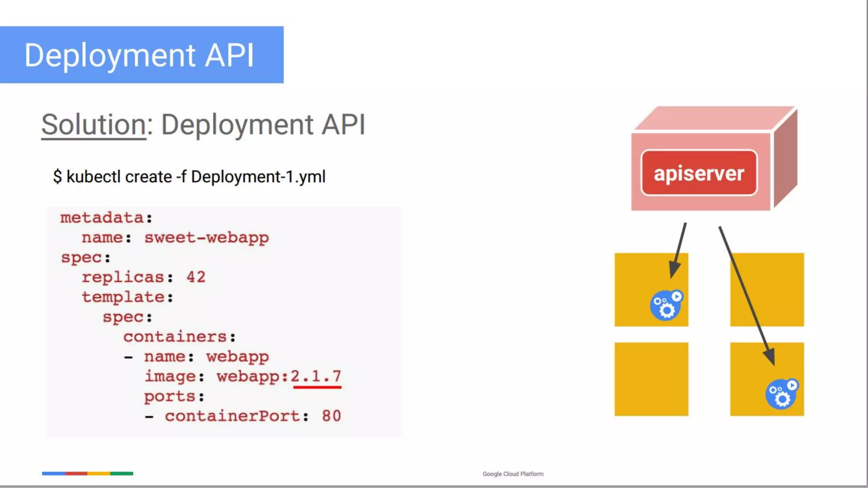868x488 pixels.
Task: Click the underlined version 2.1.7
Action: [x=316, y=376]
